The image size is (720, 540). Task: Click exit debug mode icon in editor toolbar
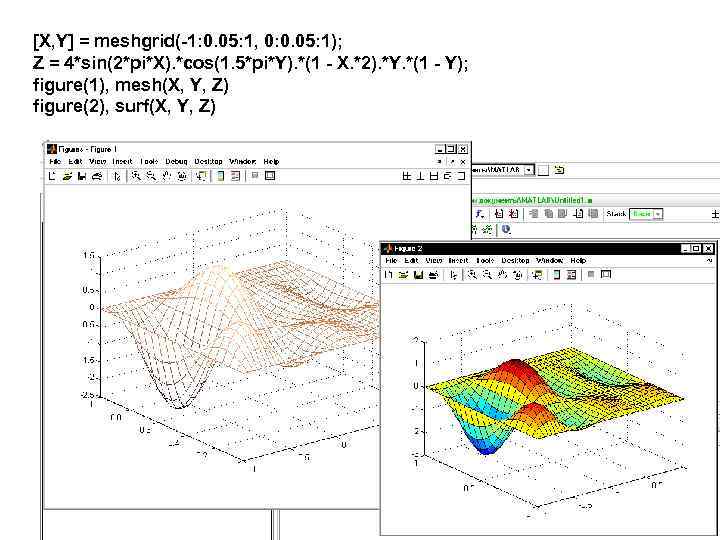pyautogui.click(x=593, y=214)
